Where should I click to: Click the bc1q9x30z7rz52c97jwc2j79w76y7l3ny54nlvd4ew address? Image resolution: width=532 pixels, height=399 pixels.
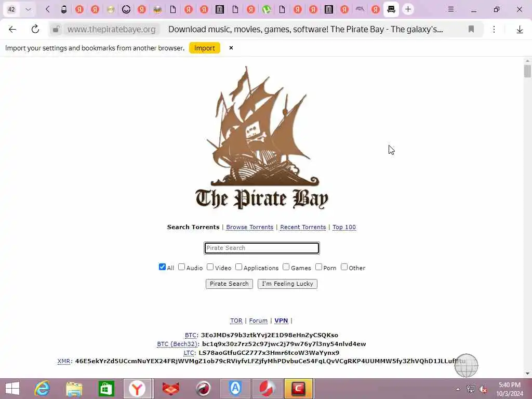[284, 344]
